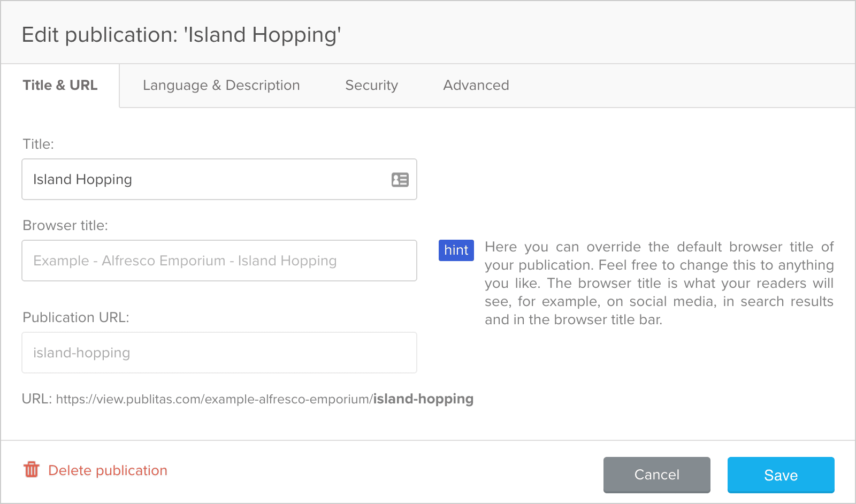The width and height of the screenshot is (856, 504).
Task: Click the dialog header Edit publication: 'Island Hopping'
Action: [181, 35]
